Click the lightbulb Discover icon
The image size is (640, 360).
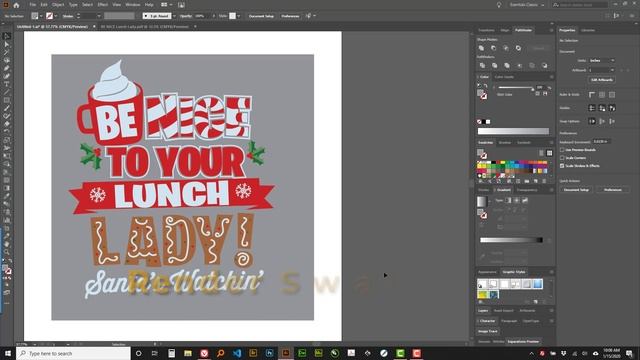tap(498, 5)
